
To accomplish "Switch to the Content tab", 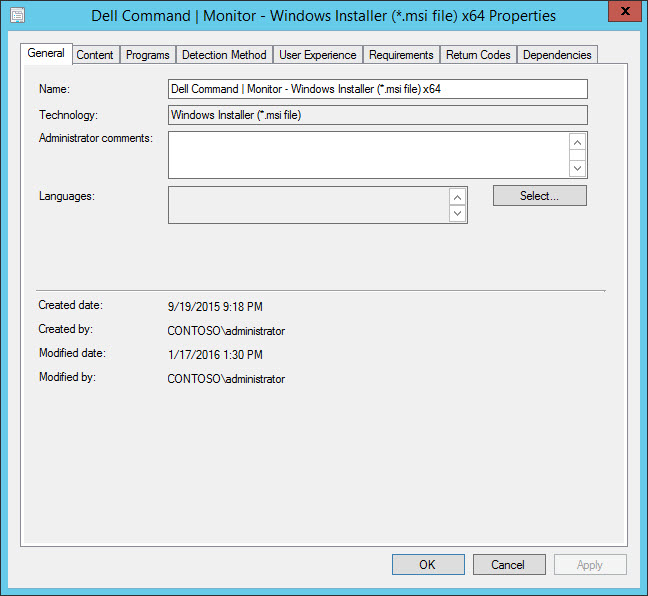I will 95,55.
